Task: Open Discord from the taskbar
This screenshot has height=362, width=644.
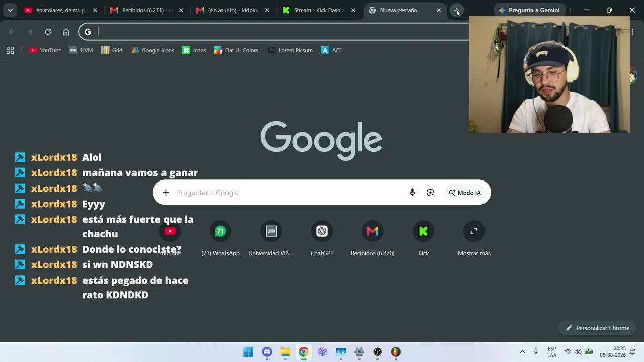Action: pos(267,352)
